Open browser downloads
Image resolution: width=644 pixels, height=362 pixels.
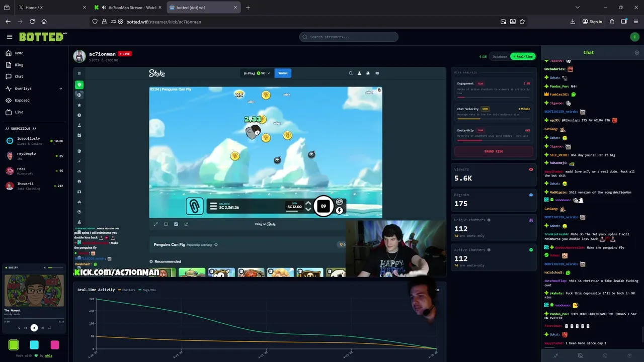[573, 22]
